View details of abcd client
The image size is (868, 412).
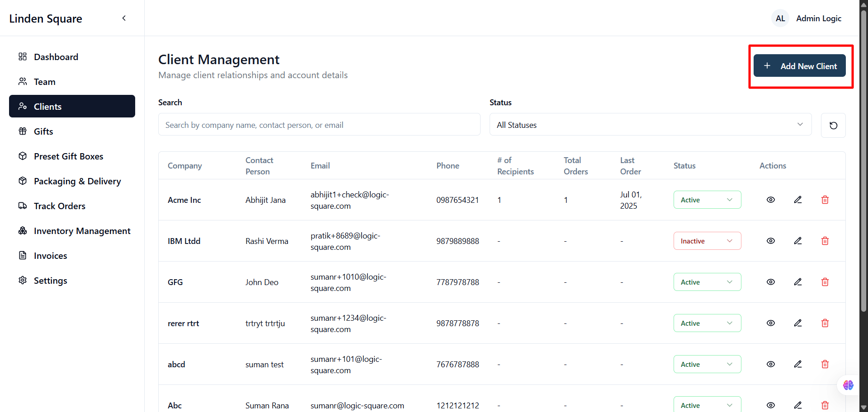tap(771, 364)
